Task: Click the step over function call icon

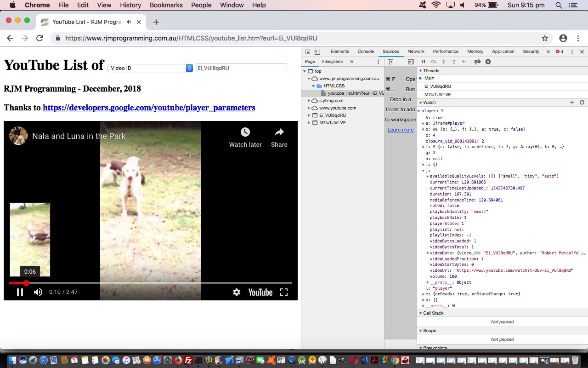Action: [x=434, y=62]
